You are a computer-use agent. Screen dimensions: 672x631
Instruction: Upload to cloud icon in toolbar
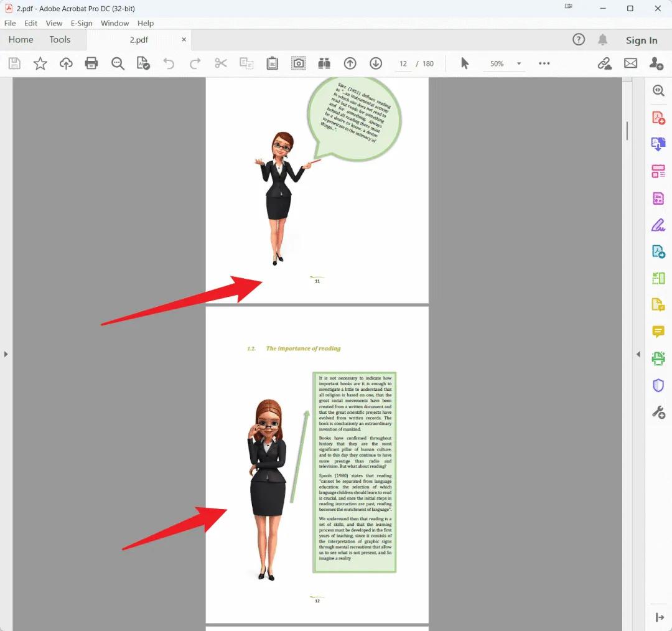66,63
